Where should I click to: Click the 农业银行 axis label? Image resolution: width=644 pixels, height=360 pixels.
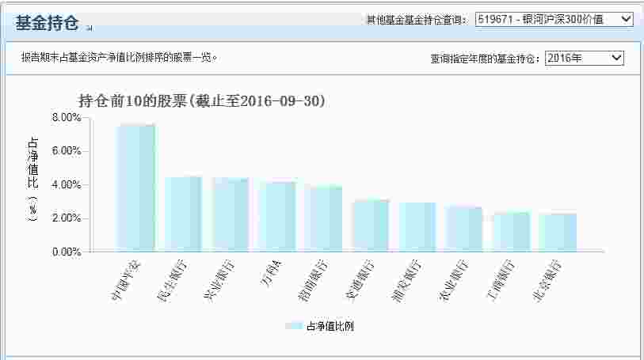453,280
